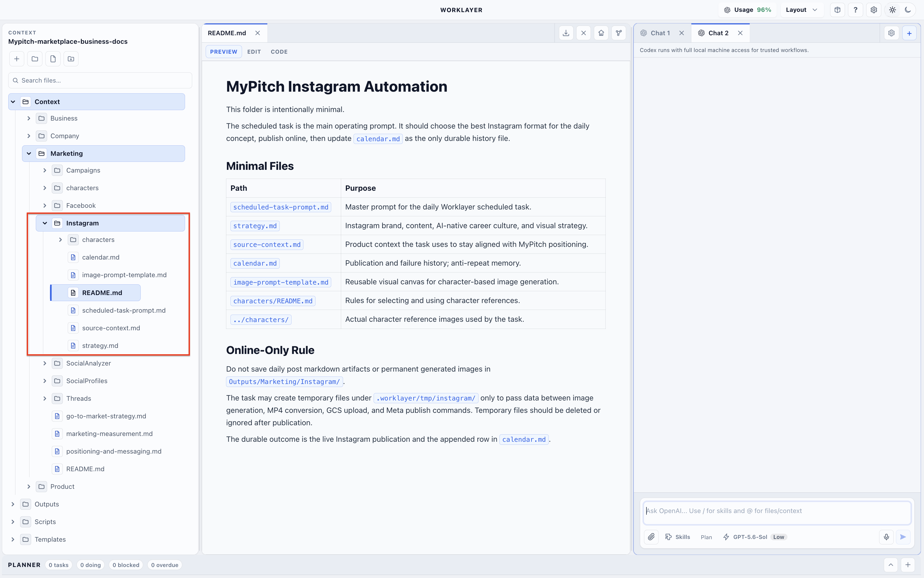Click the microphone icon in chat input
Screen dimensions: 924x578
886,537
